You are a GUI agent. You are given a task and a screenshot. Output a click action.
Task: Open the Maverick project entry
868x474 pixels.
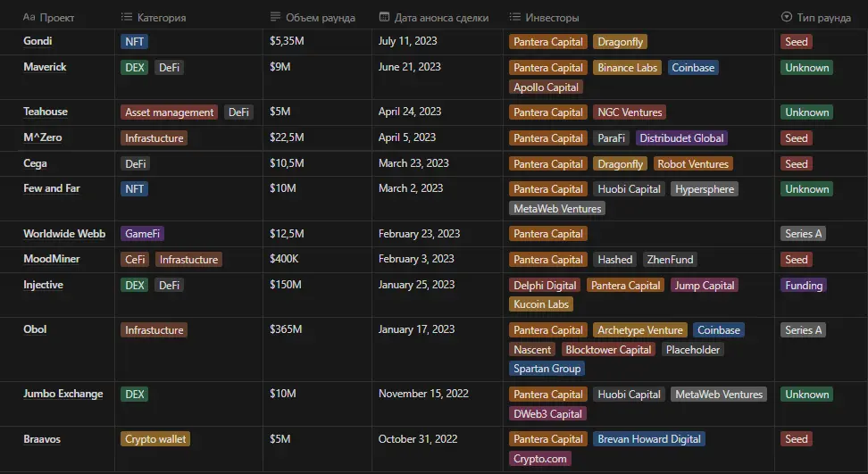pos(45,67)
